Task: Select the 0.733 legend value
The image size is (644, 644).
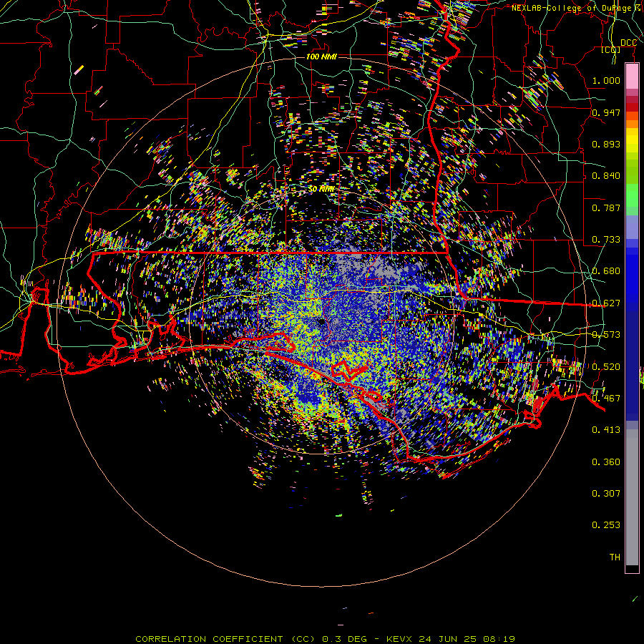Action: [x=606, y=240]
